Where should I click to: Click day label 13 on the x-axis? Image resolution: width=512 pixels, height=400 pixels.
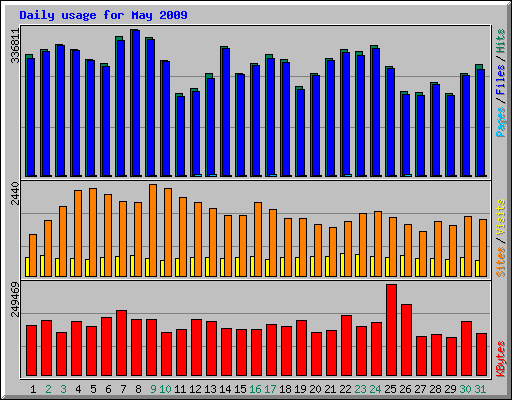coord(210,389)
